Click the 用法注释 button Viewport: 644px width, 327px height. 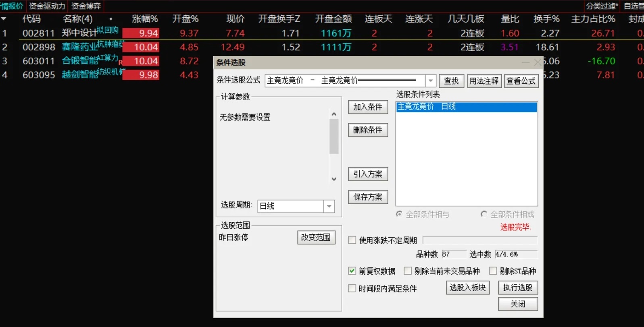pyautogui.click(x=484, y=81)
